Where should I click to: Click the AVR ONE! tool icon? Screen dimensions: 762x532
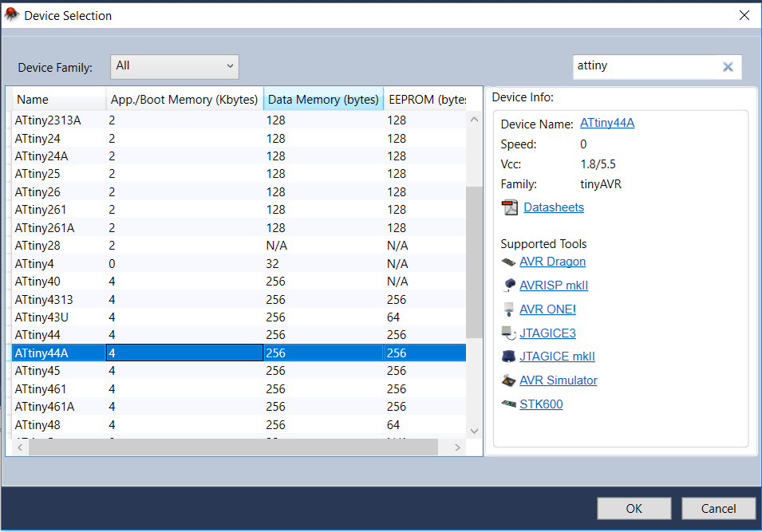(x=509, y=309)
